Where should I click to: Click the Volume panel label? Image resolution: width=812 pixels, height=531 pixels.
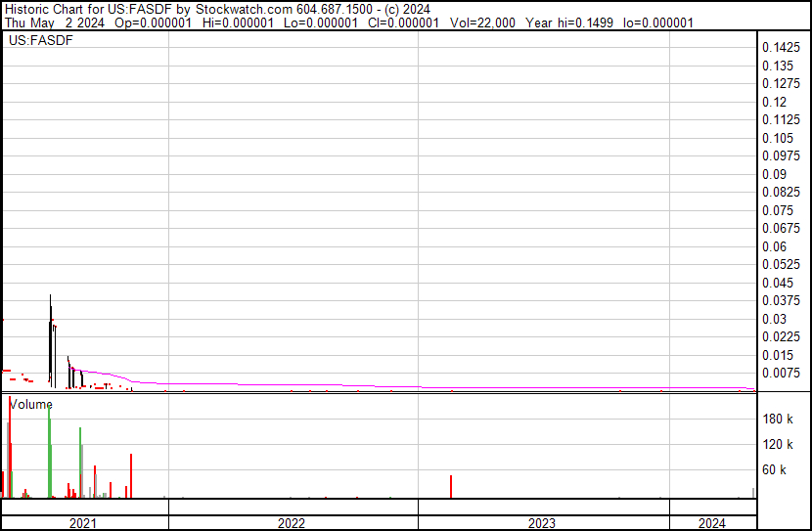pyautogui.click(x=30, y=404)
